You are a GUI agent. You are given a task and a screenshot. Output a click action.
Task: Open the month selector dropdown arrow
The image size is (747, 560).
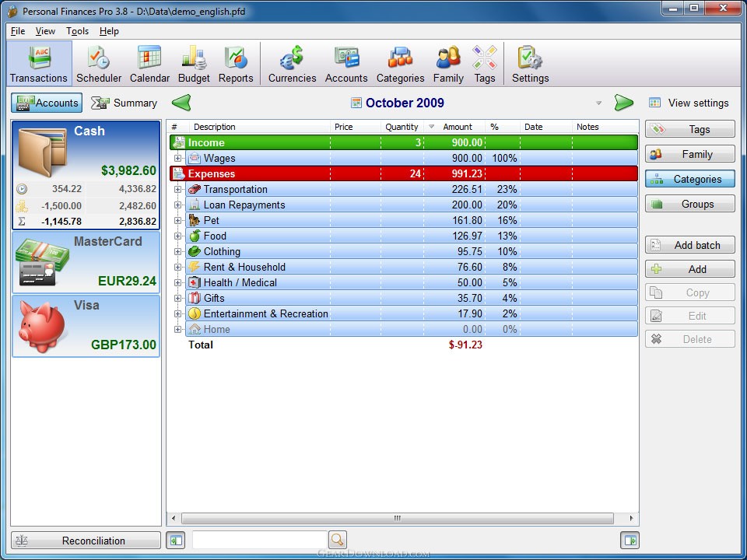598,103
